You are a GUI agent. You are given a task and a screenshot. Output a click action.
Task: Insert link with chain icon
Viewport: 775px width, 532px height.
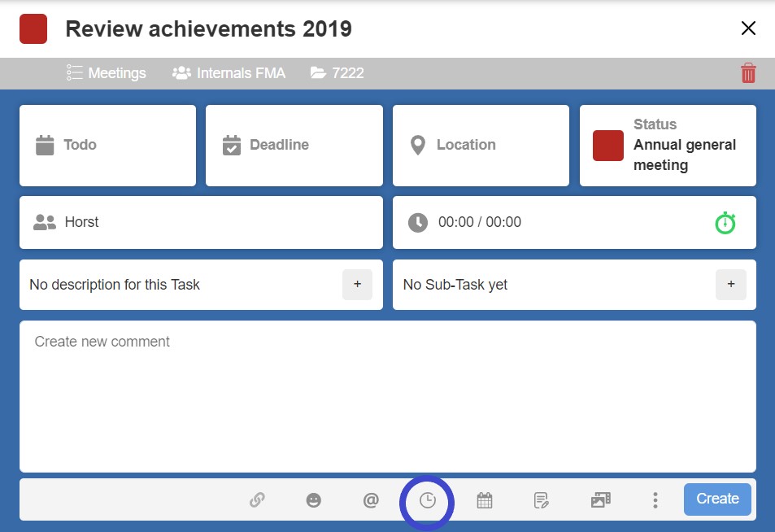click(257, 499)
